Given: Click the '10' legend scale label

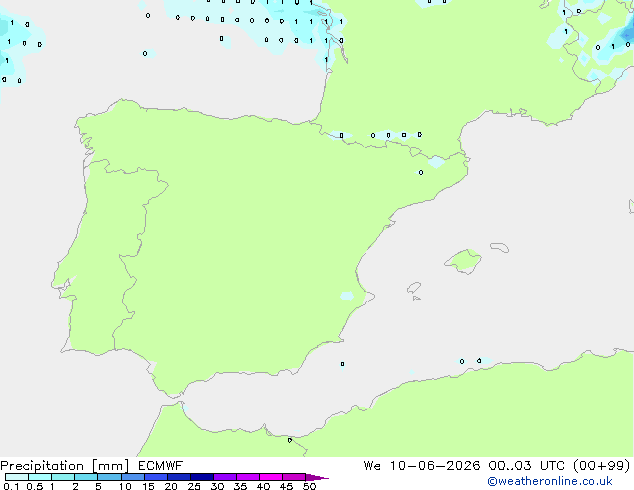Looking at the screenshot, I should [x=125, y=486].
